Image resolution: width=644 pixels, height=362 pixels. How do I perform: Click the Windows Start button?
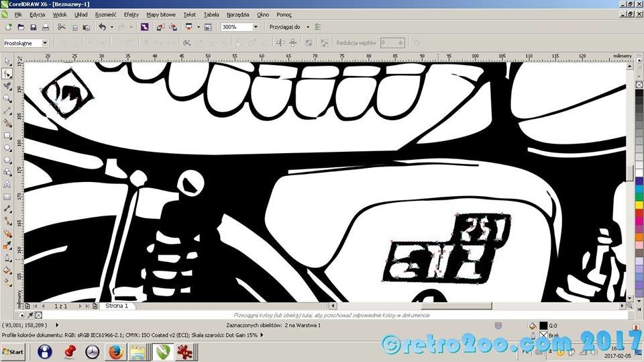pos(14,351)
